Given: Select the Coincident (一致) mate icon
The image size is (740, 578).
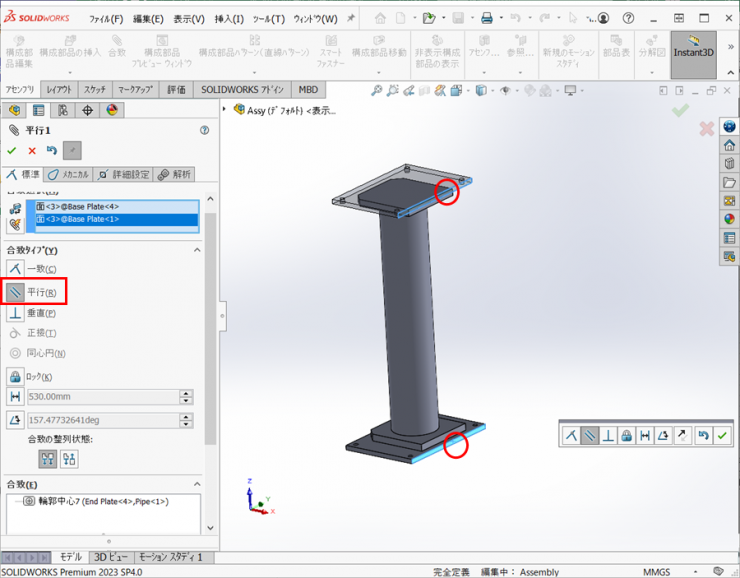Looking at the screenshot, I should [x=15, y=269].
